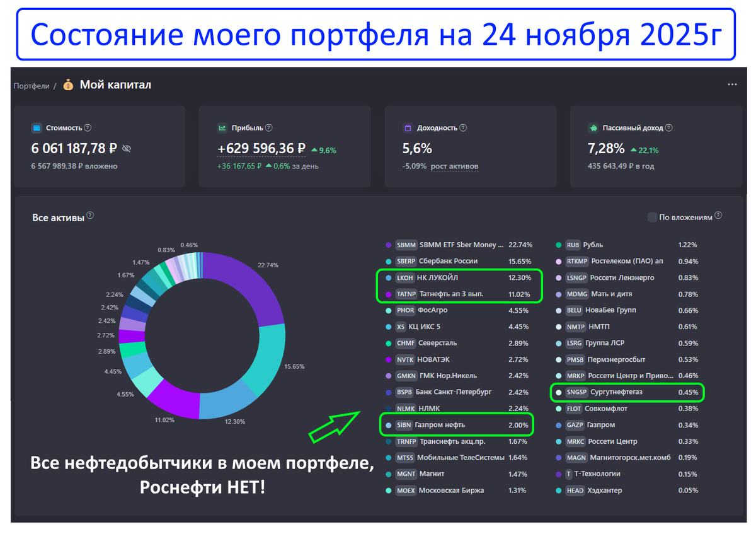Click the money bag portfolio icon

(69, 85)
